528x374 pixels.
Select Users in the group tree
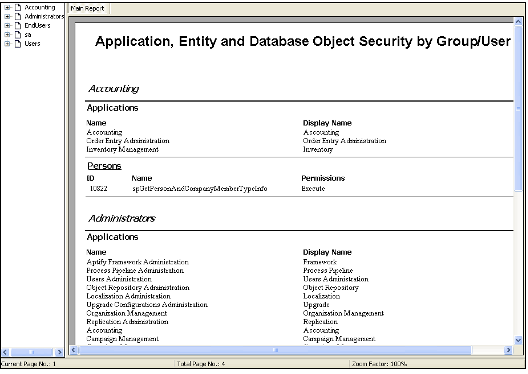click(32, 44)
